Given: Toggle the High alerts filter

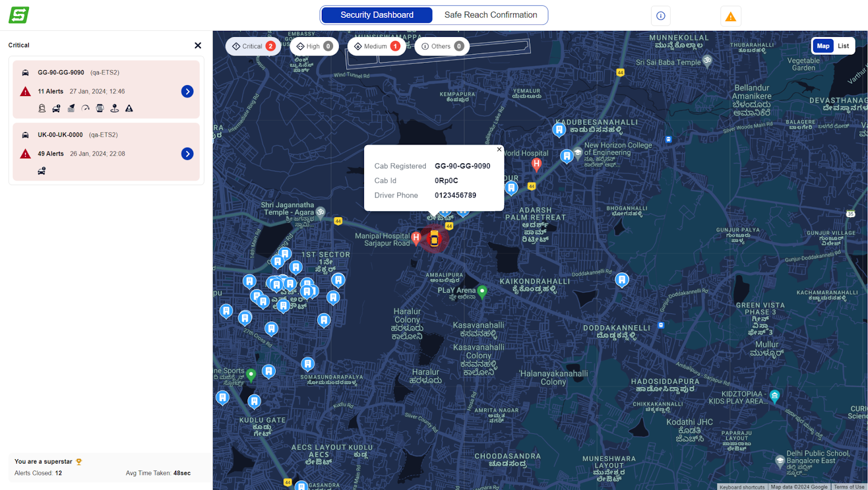Looking at the screenshot, I should coord(314,47).
